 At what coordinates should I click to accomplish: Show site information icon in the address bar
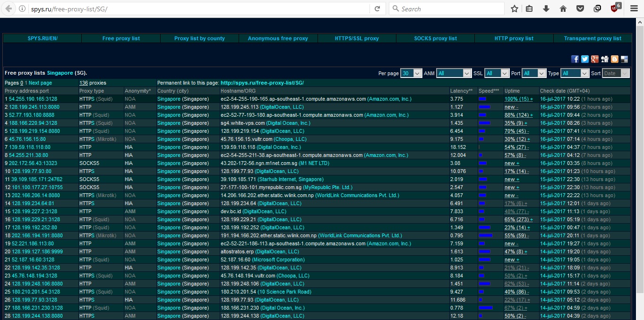click(x=22, y=9)
